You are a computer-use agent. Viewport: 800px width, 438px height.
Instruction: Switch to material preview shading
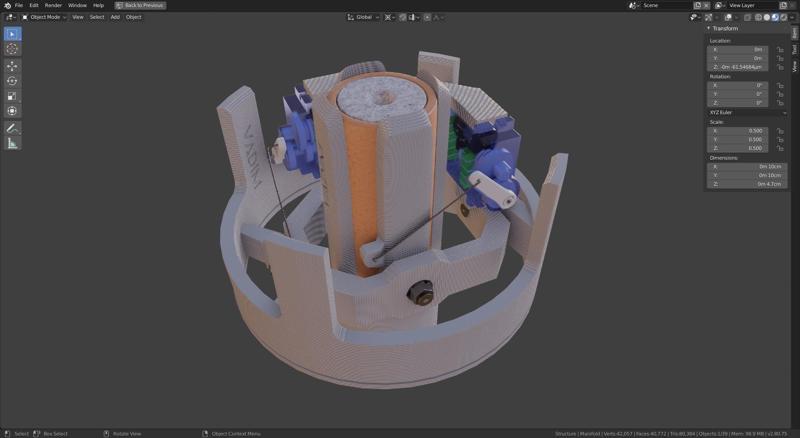(775, 17)
